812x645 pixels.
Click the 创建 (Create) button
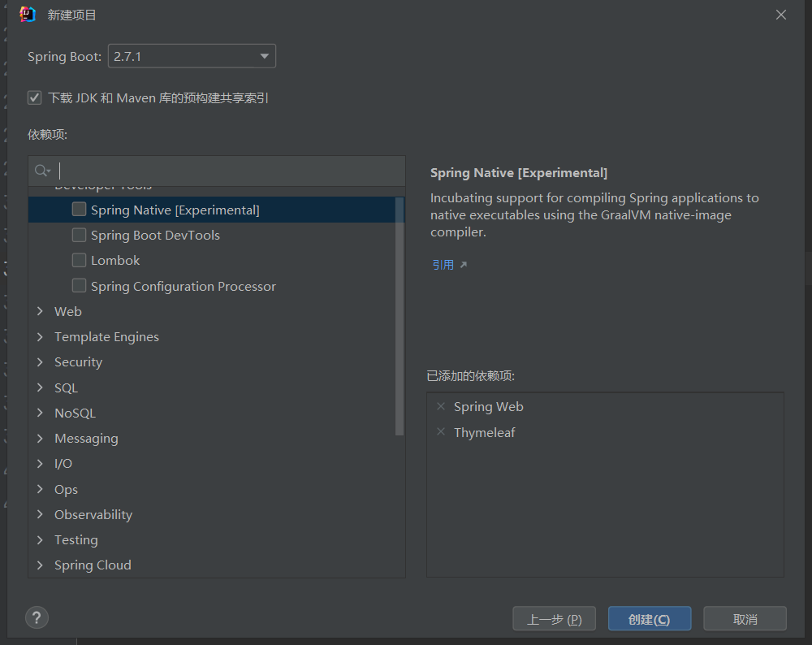pos(649,619)
